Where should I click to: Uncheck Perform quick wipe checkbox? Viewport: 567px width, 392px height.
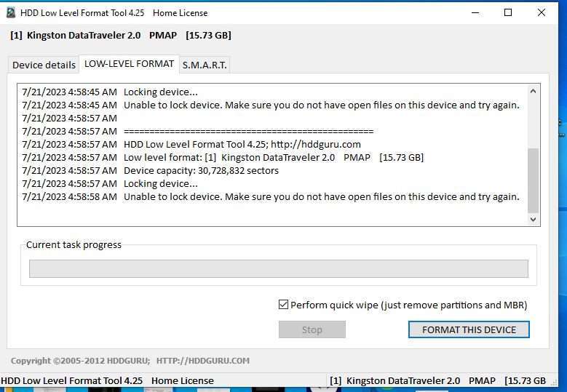click(x=284, y=305)
